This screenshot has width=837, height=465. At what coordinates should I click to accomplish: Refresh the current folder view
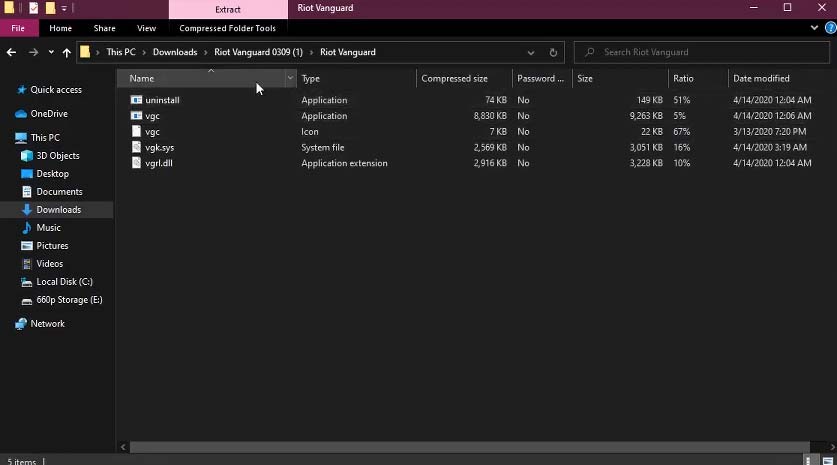[x=553, y=52]
